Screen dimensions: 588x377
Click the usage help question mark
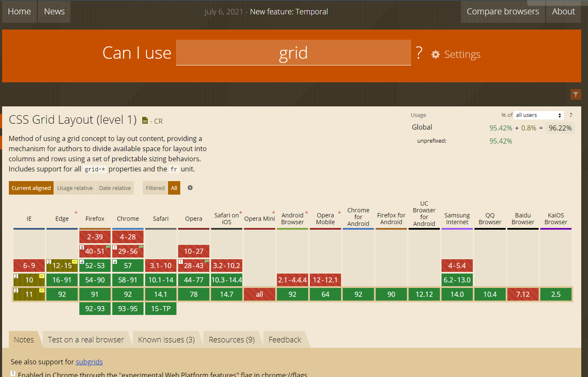[571, 115]
